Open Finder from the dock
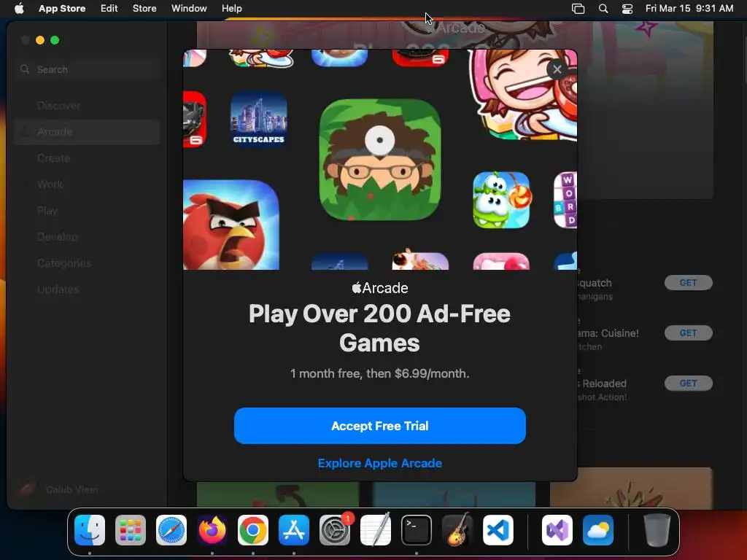 90,530
